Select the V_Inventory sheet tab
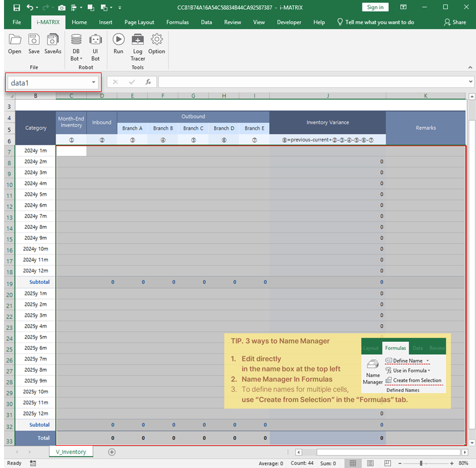This screenshot has height=468, width=476. point(71,451)
